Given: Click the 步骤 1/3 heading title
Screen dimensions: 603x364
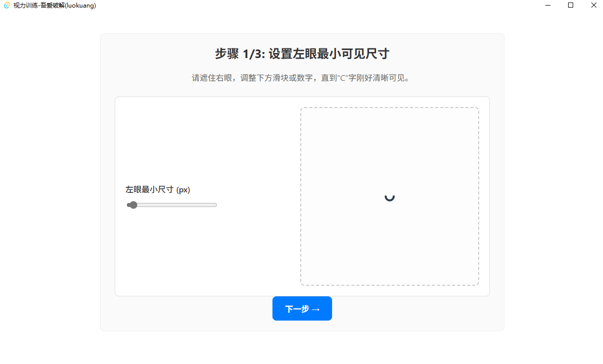Looking at the screenshot, I should click(302, 54).
